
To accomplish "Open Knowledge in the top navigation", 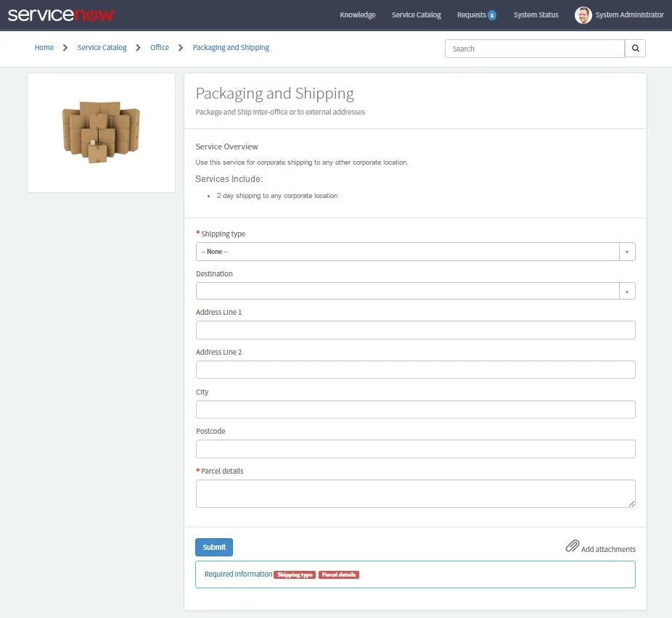I will coord(357,15).
